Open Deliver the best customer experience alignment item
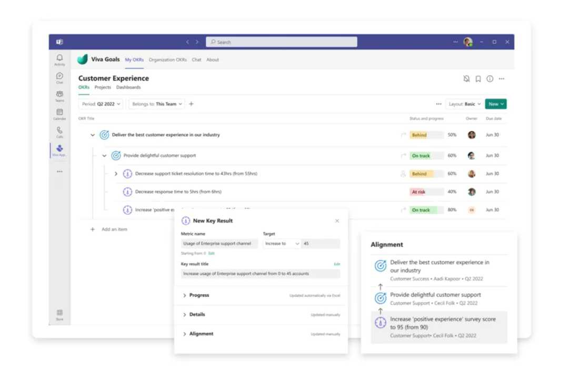 tap(439, 270)
